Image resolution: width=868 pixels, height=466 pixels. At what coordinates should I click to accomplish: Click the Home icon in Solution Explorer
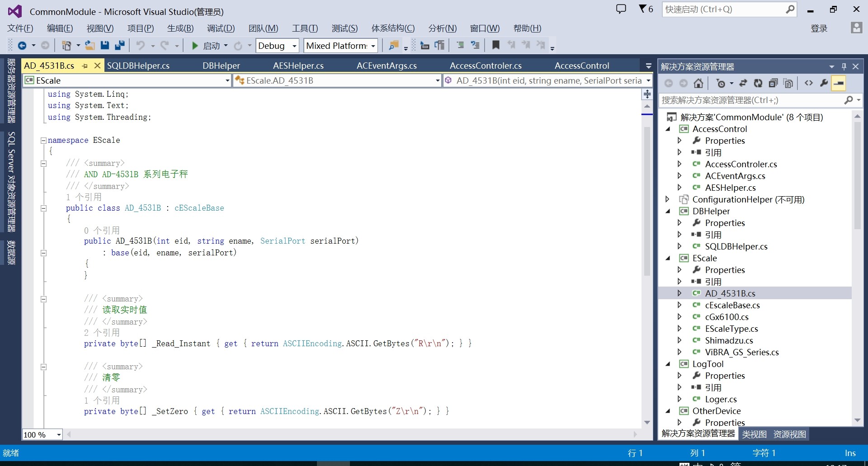[698, 83]
